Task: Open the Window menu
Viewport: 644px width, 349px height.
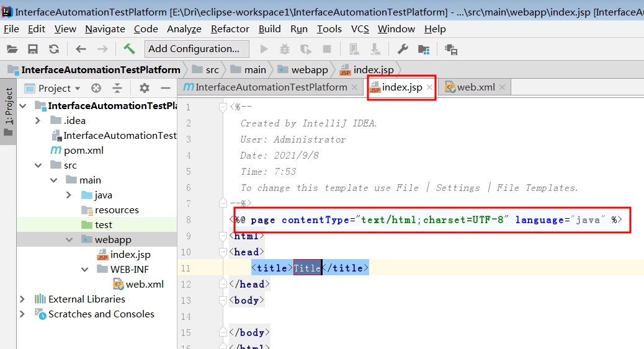Action: [x=396, y=29]
